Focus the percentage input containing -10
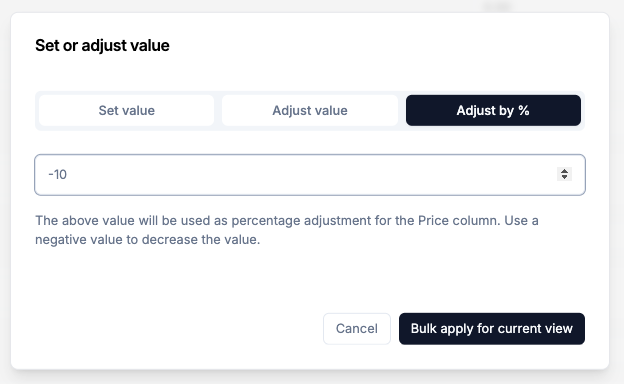 [x=310, y=175]
